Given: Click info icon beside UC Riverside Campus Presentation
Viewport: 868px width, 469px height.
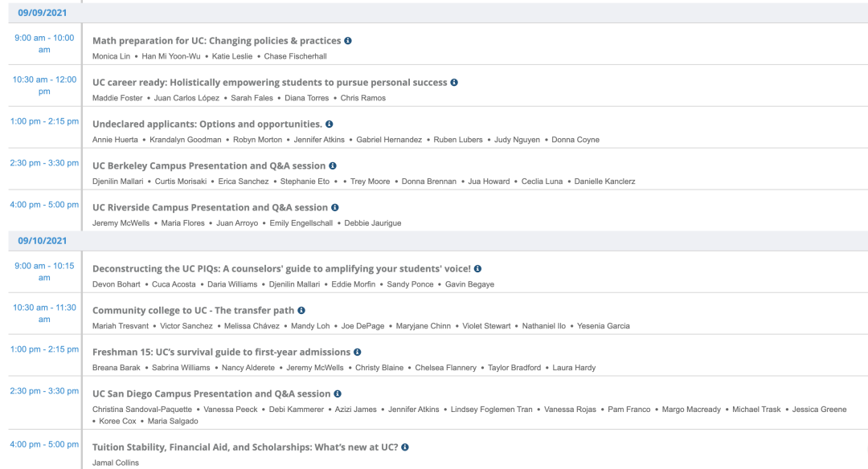Looking at the screenshot, I should click(335, 207).
